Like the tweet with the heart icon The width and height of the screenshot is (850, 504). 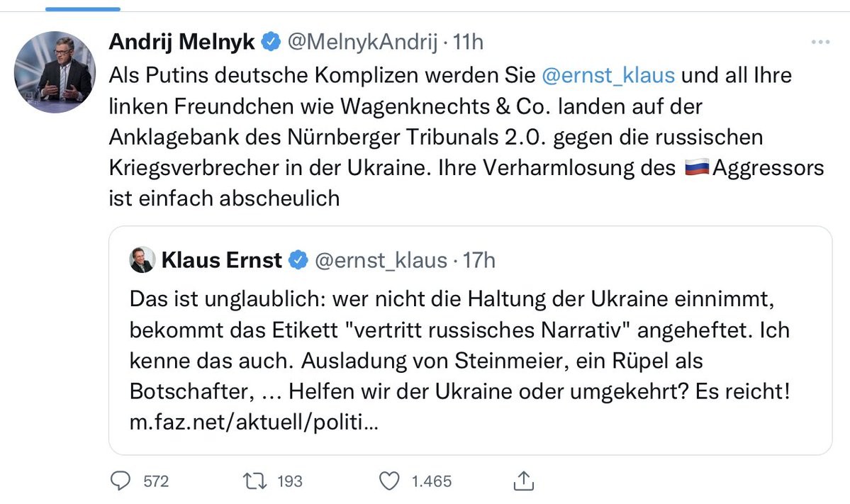[389, 481]
